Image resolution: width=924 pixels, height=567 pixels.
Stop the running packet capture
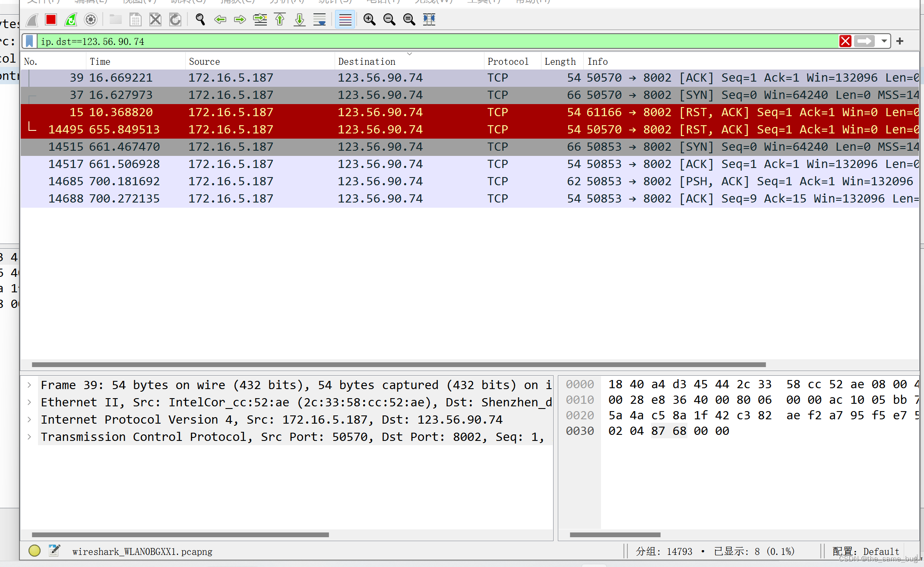pyautogui.click(x=51, y=19)
